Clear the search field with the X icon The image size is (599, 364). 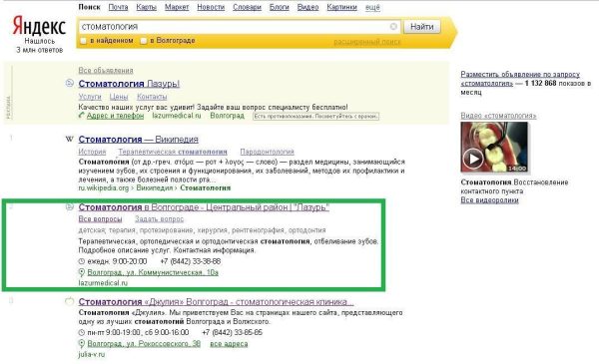tap(393, 26)
